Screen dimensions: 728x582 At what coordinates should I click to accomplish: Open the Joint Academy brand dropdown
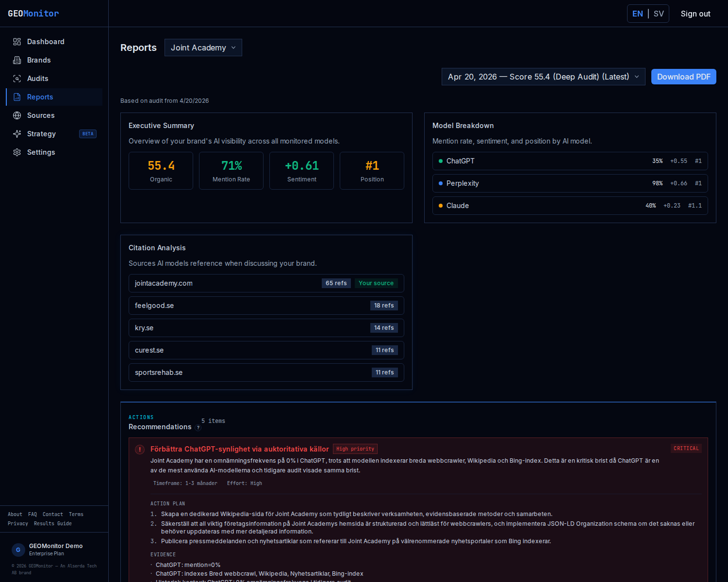click(203, 48)
